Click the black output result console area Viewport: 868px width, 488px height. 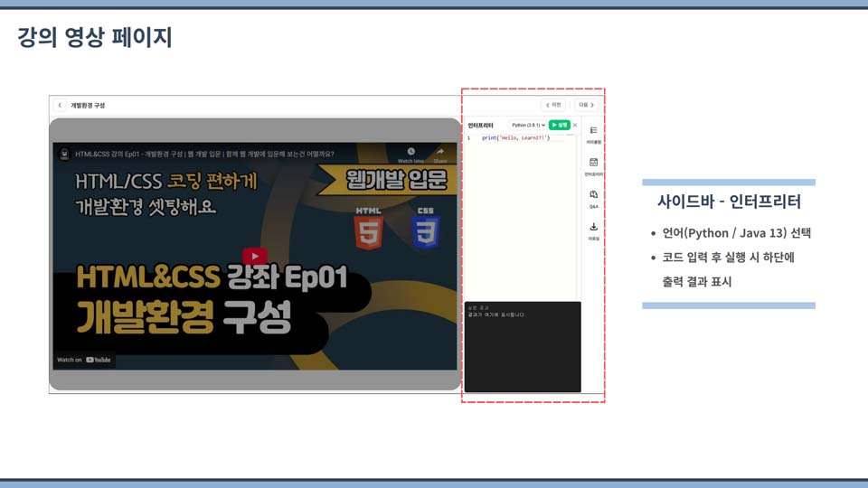click(522, 348)
